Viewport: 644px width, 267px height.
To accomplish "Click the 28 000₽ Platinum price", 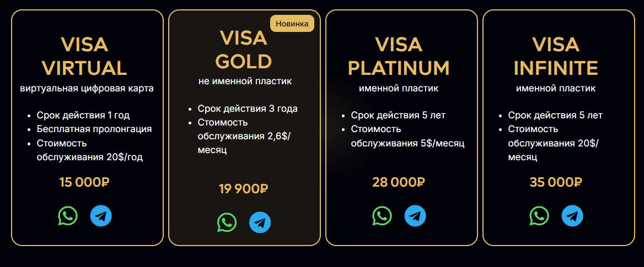I will [399, 182].
